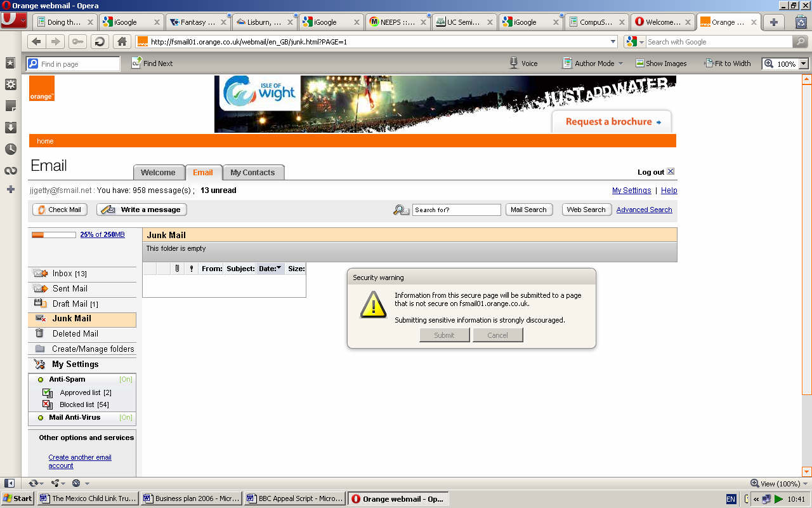This screenshot has width=812, height=508.
Task: Open the Notes panel in sidebar
Action: tap(10, 106)
